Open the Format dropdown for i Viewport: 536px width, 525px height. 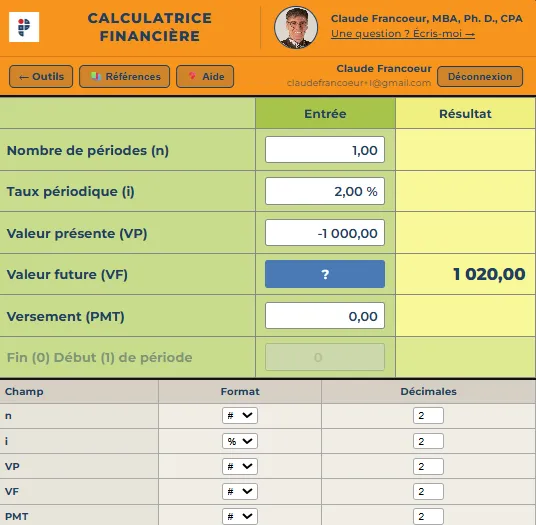click(x=240, y=441)
